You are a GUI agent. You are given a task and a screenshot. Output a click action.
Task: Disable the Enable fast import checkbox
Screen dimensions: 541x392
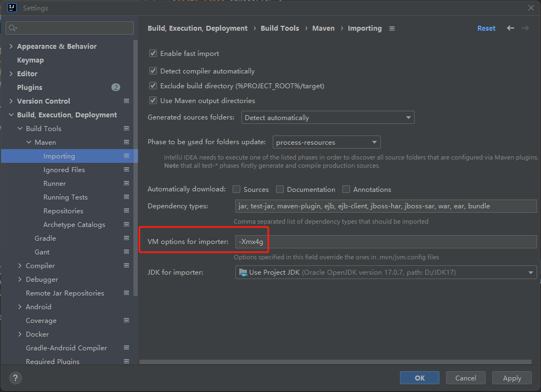coord(153,54)
